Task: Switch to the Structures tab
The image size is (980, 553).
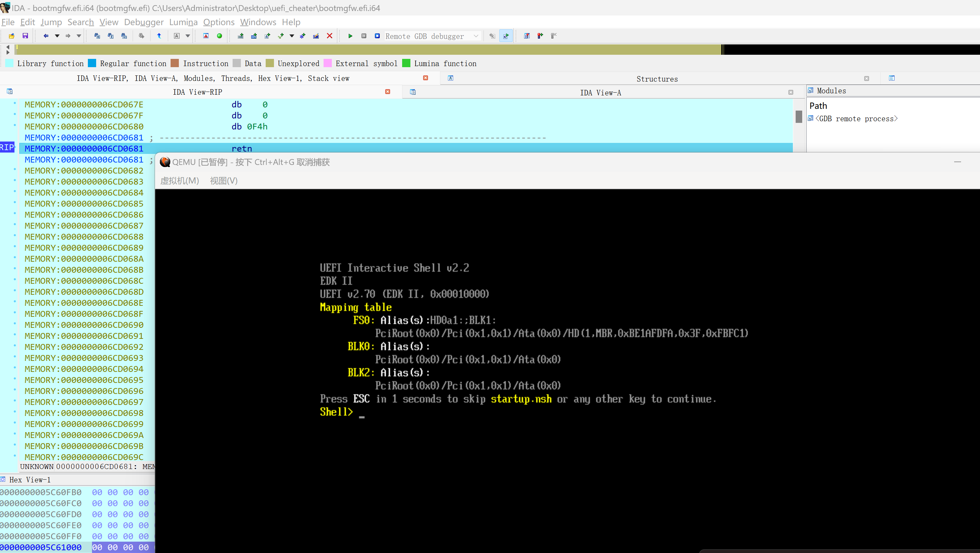Action: click(x=657, y=79)
